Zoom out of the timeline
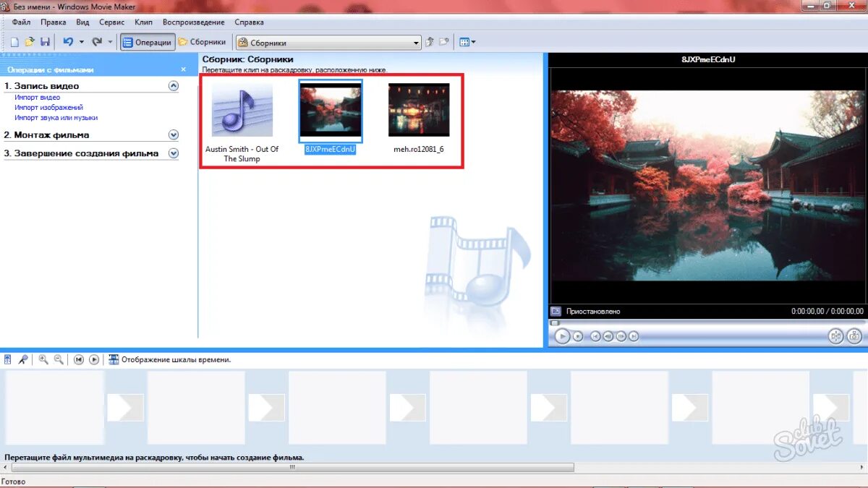The image size is (868, 488). click(58, 359)
